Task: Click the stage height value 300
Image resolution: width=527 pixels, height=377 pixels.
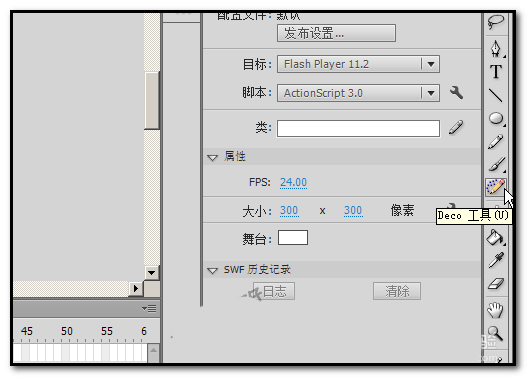Action: [353, 210]
